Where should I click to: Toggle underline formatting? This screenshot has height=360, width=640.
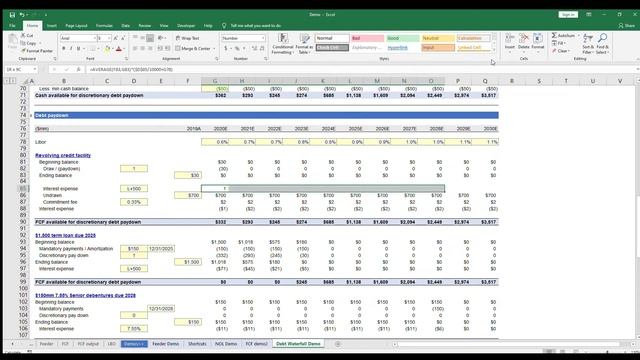[x=78, y=49]
